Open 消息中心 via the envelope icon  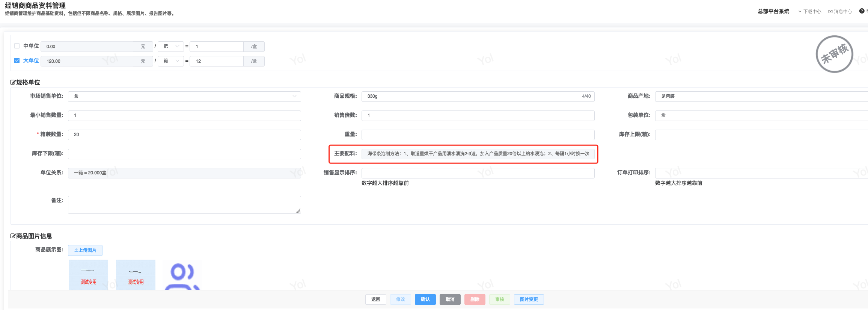(x=830, y=12)
